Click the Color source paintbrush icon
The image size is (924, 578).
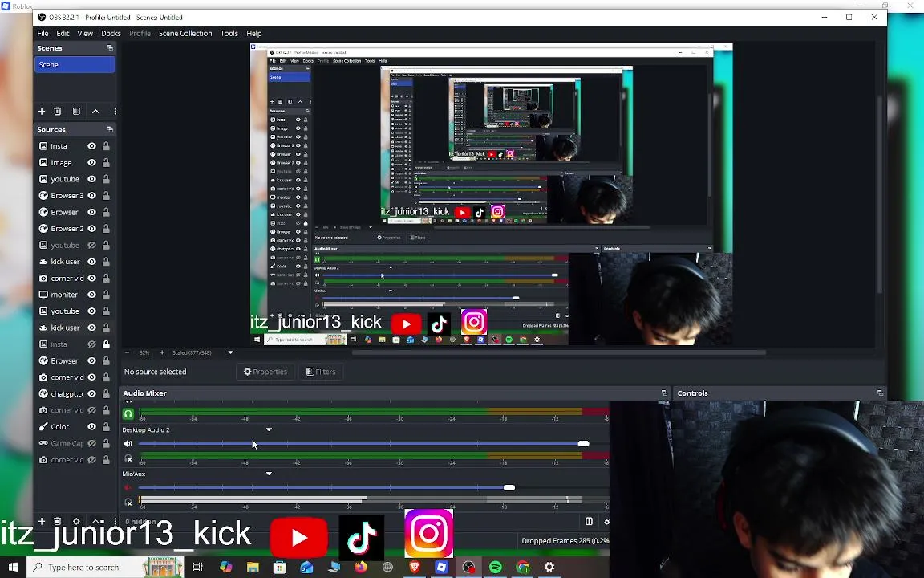pos(43,426)
